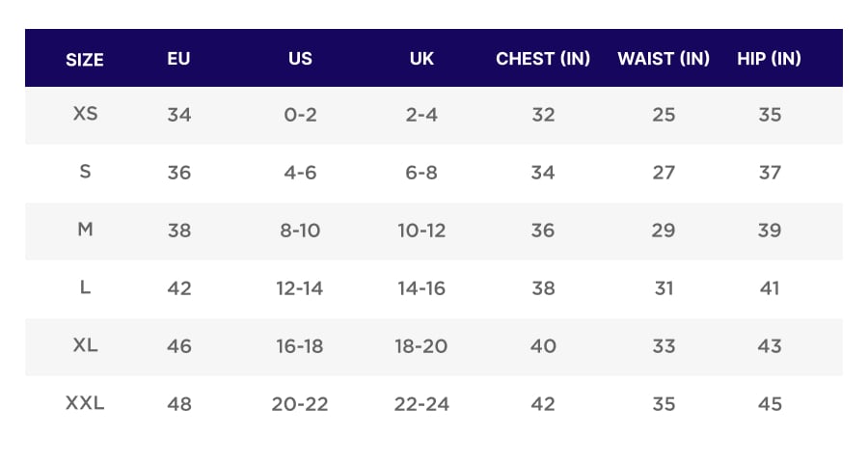Click the US 8-10 cell
868x463 pixels.
(x=300, y=231)
